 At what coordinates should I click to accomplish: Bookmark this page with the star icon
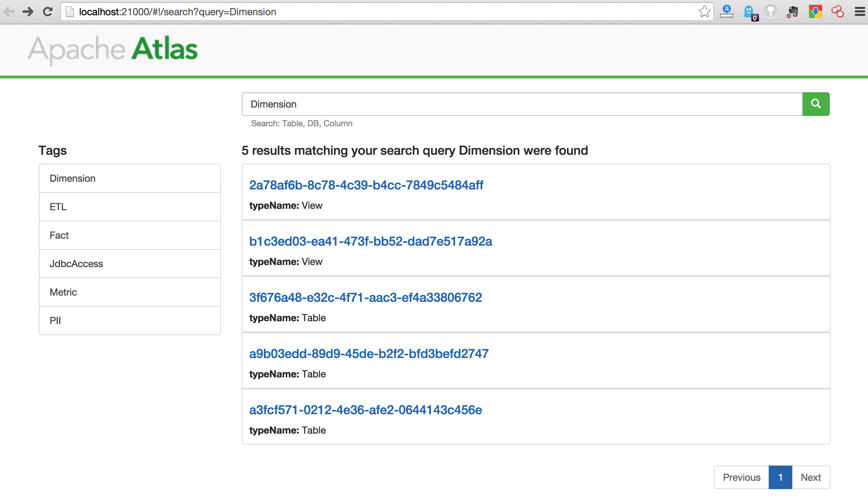tap(704, 12)
